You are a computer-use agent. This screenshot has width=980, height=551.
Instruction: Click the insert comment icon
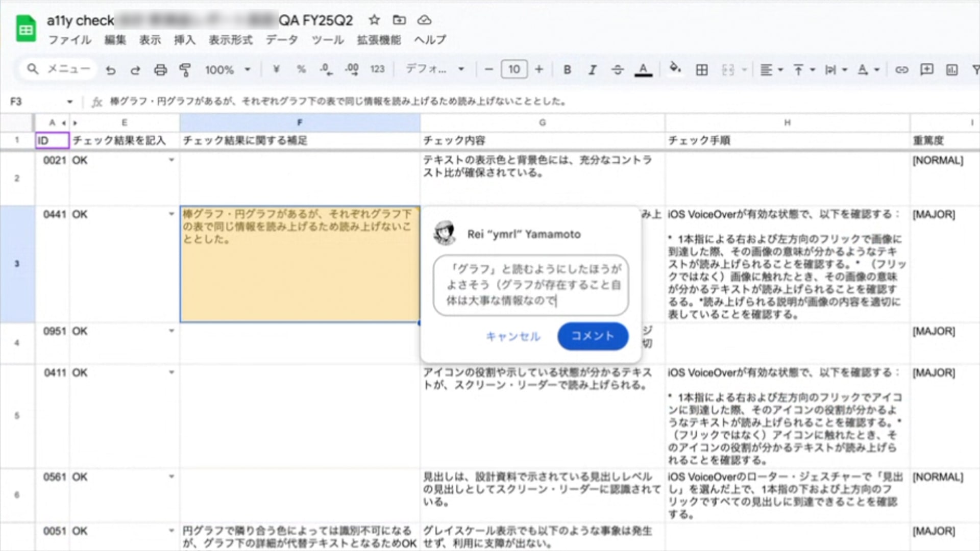[926, 70]
